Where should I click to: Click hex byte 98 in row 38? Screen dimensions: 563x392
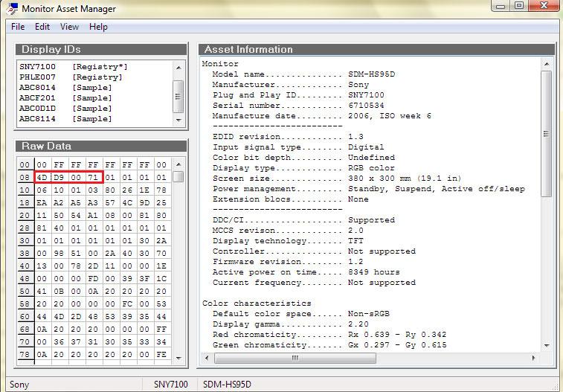[59, 254]
